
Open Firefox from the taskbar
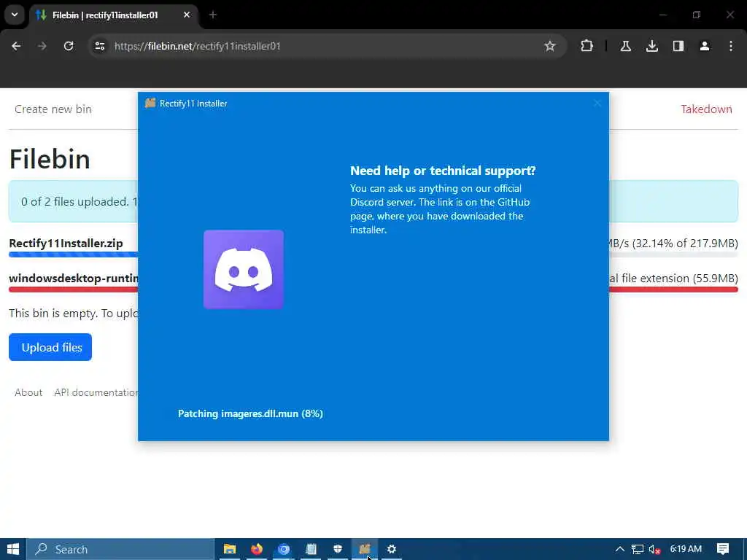point(257,549)
